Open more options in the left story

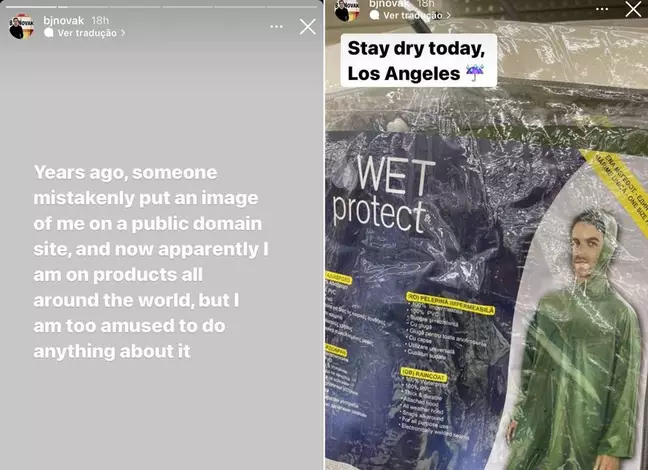276,26
